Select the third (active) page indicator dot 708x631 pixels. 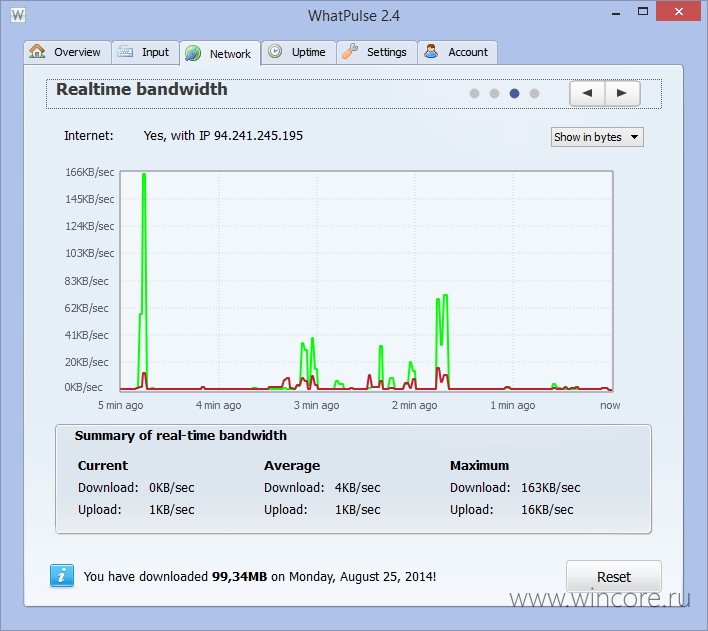pos(514,93)
